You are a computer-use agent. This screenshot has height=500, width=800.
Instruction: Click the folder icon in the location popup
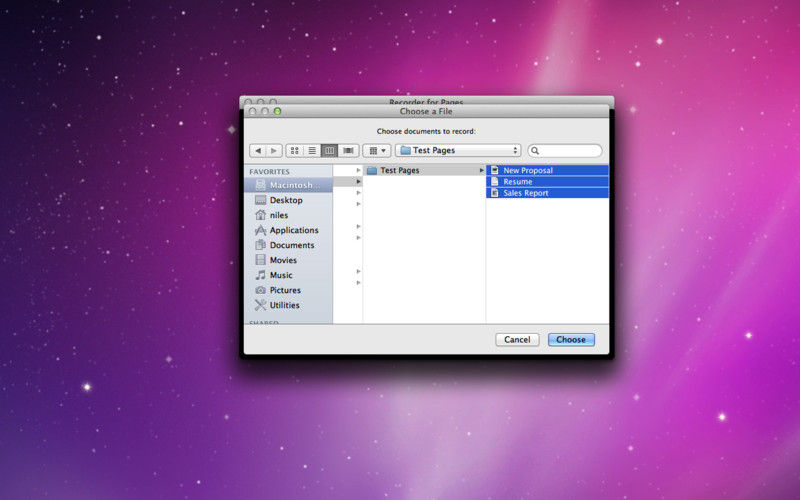tap(406, 151)
